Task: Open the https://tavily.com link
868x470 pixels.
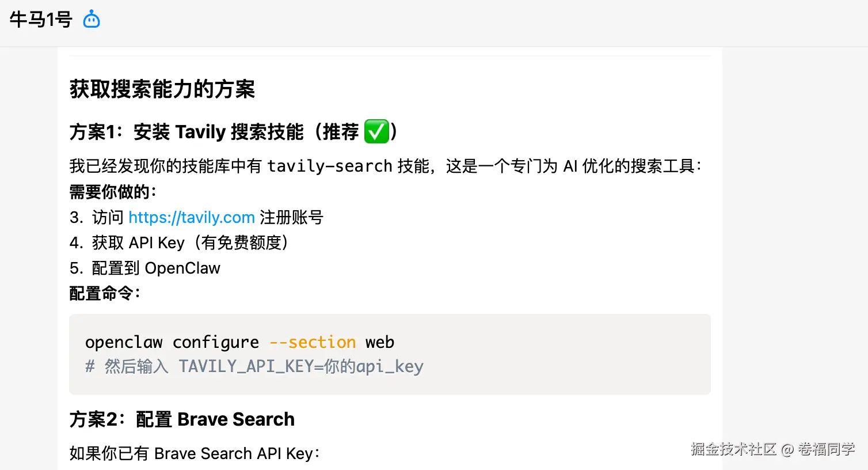Action: (192, 217)
